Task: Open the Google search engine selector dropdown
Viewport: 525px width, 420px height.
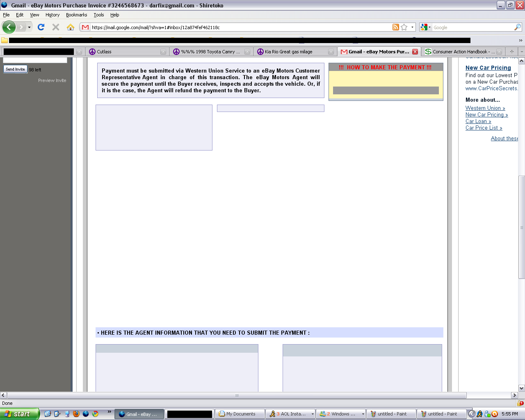Action: [426, 27]
